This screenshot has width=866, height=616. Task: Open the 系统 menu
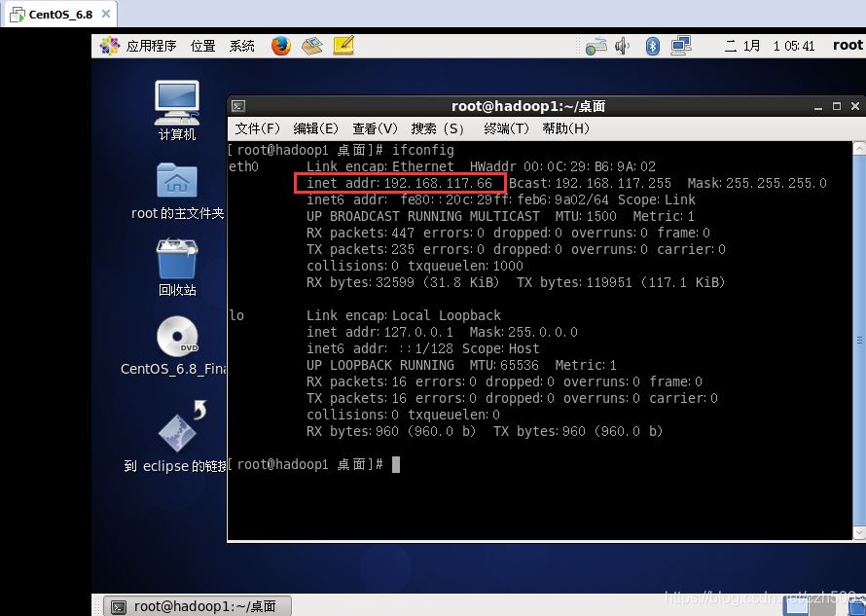tap(241, 45)
